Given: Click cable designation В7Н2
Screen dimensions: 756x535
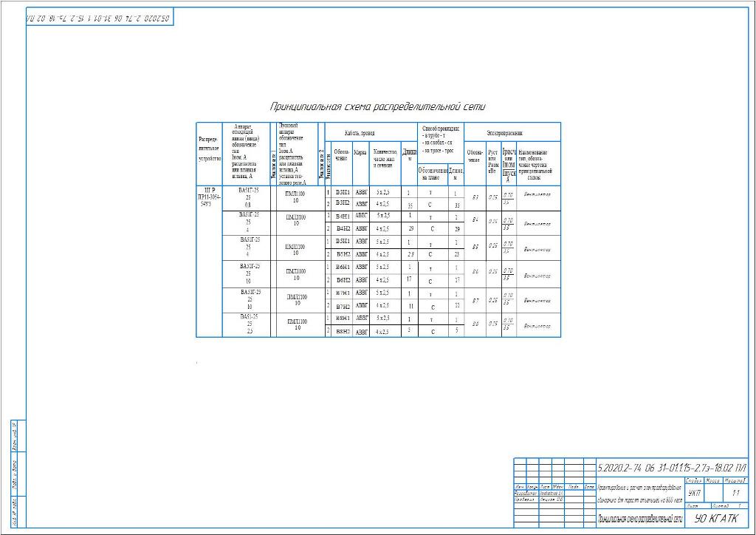Looking at the screenshot, I should pos(343,307).
